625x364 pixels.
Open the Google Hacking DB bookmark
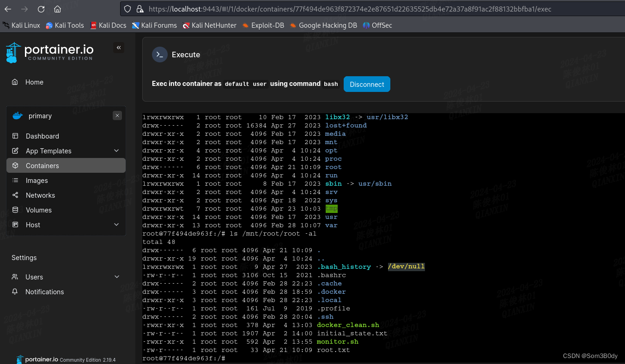pos(323,25)
